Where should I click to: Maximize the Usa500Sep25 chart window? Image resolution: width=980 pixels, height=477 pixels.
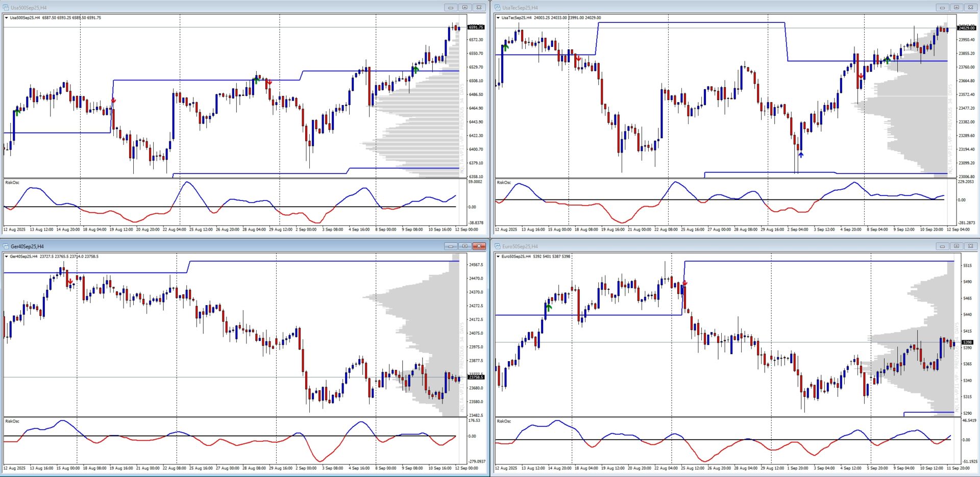[464, 8]
